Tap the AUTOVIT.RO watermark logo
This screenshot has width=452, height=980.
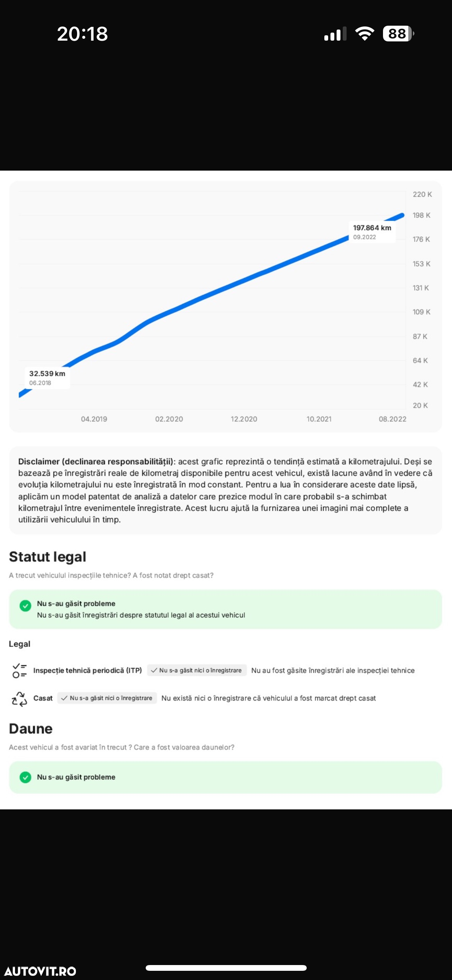pyautogui.click(x=40, y=971)
